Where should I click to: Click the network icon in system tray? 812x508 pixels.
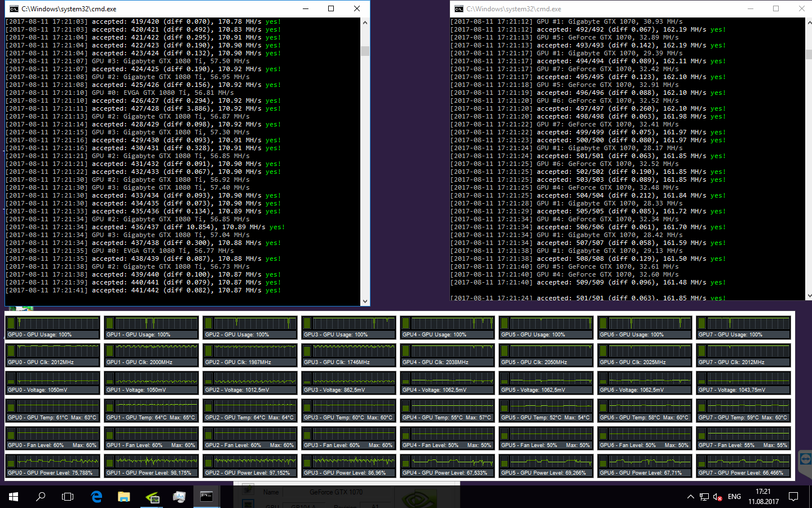click(704, 497)
